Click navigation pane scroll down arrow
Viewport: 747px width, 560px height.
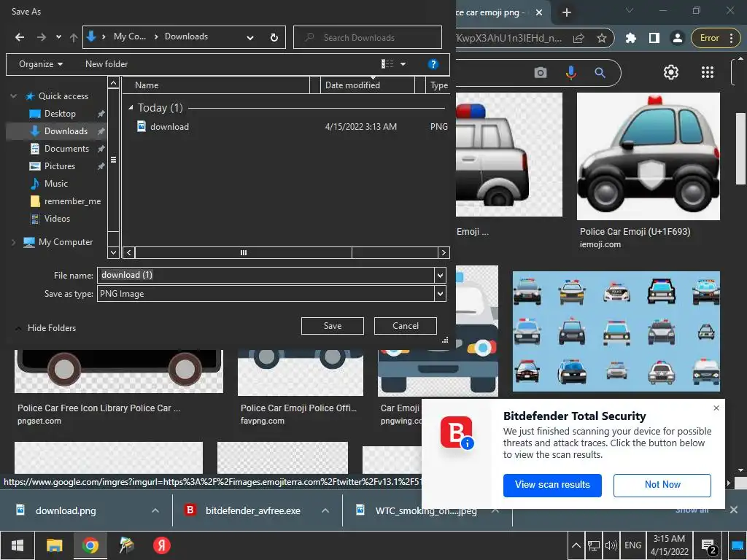coord(113,252)
